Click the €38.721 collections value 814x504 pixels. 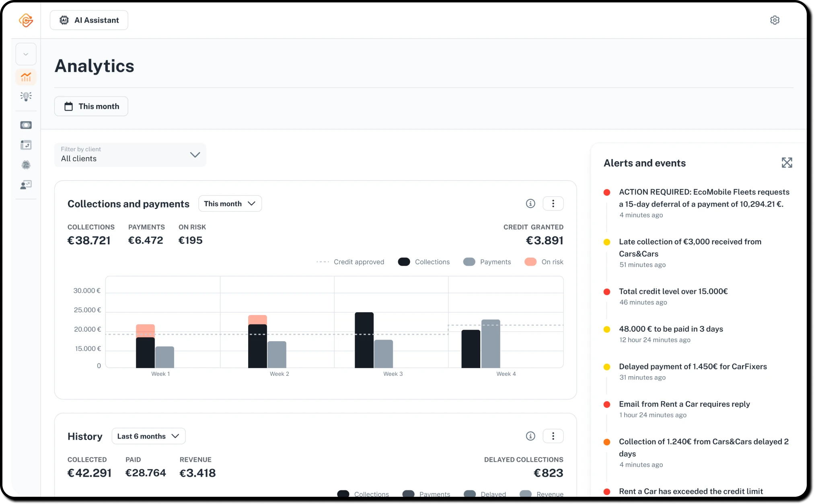[88, 240]
